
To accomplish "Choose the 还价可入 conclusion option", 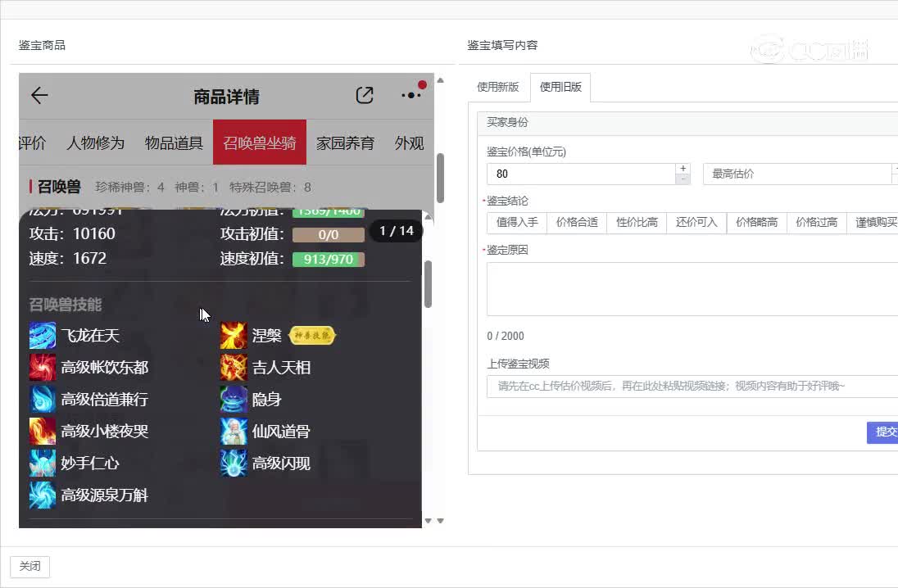I will click(x=696, y=223).
